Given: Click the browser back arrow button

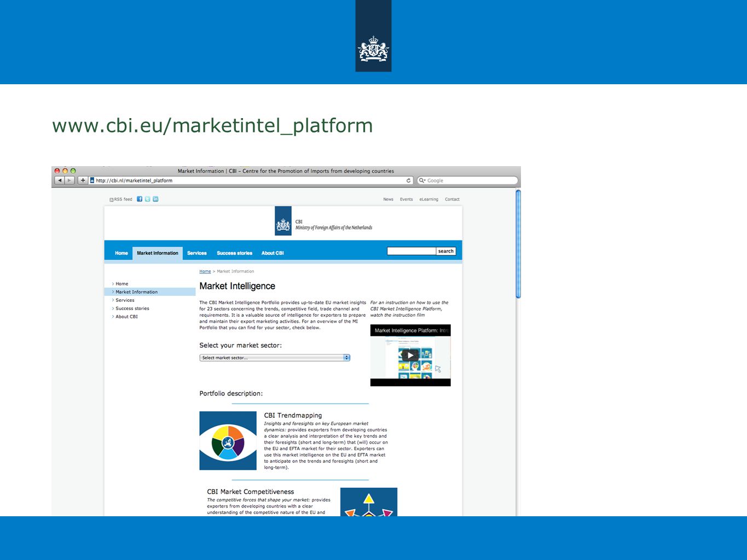Looking at the screenshot, I should [60, 180].
